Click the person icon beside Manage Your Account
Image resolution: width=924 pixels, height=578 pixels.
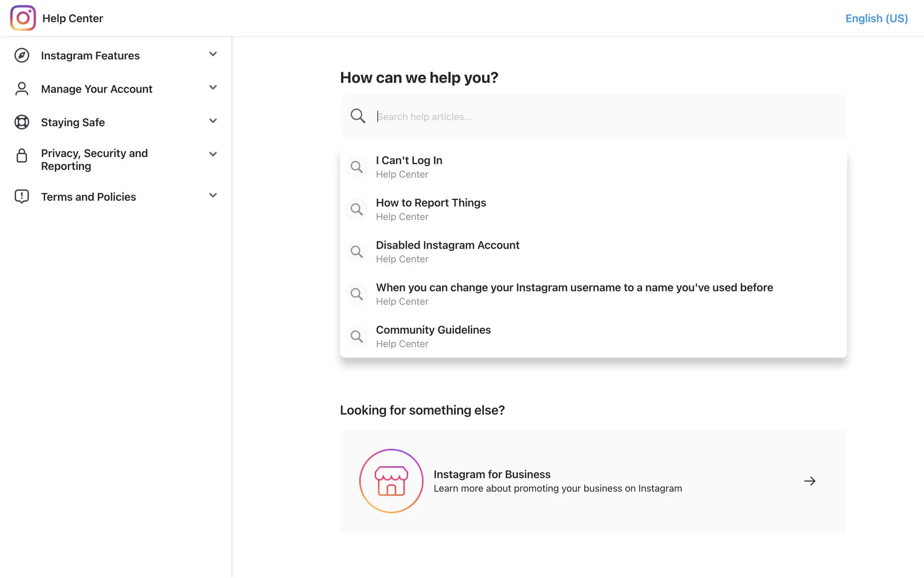[x=22, y=89]
